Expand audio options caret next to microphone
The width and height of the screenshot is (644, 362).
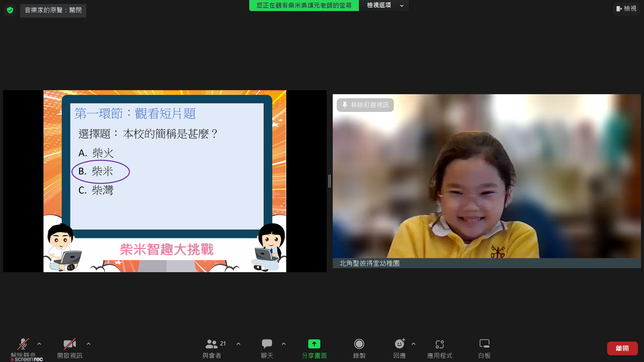[39, 344]
